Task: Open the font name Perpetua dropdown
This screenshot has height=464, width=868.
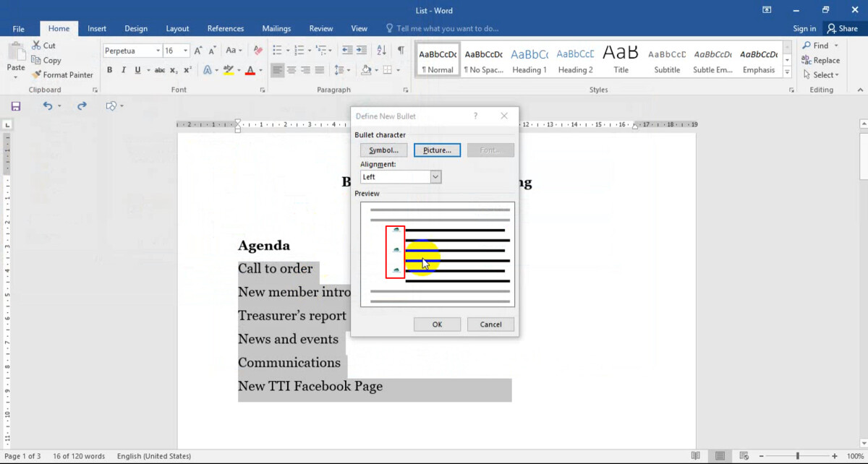Action: pos(158,51)
